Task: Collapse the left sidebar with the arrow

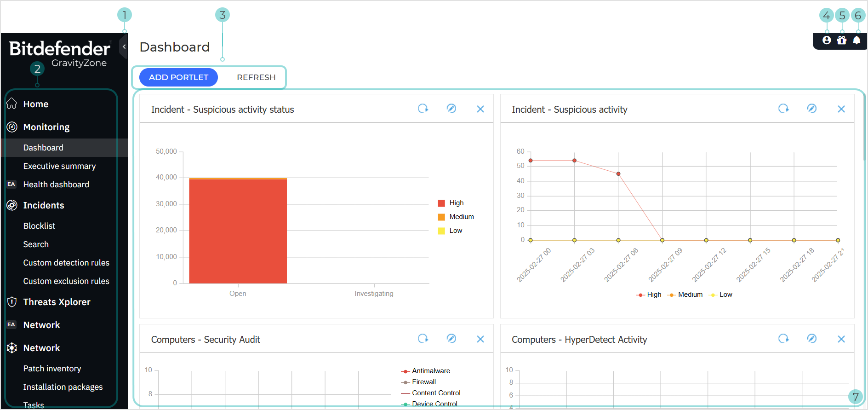Action: click(124, 46)
